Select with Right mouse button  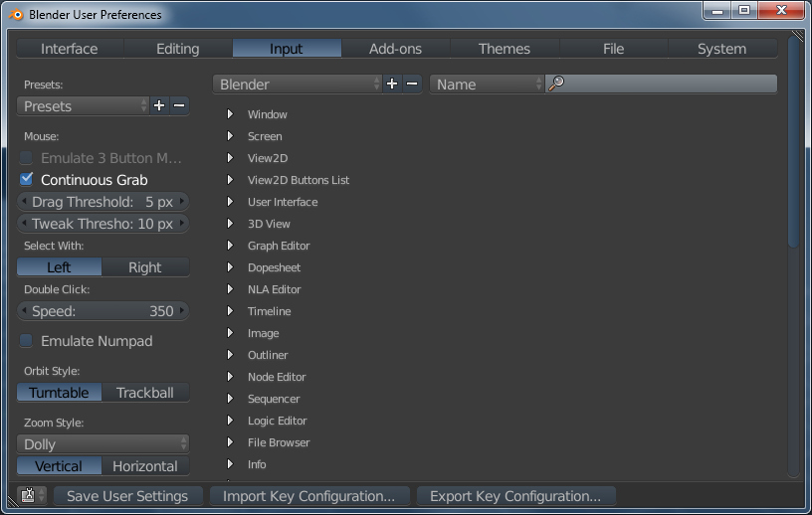click(x=145, y=267)
